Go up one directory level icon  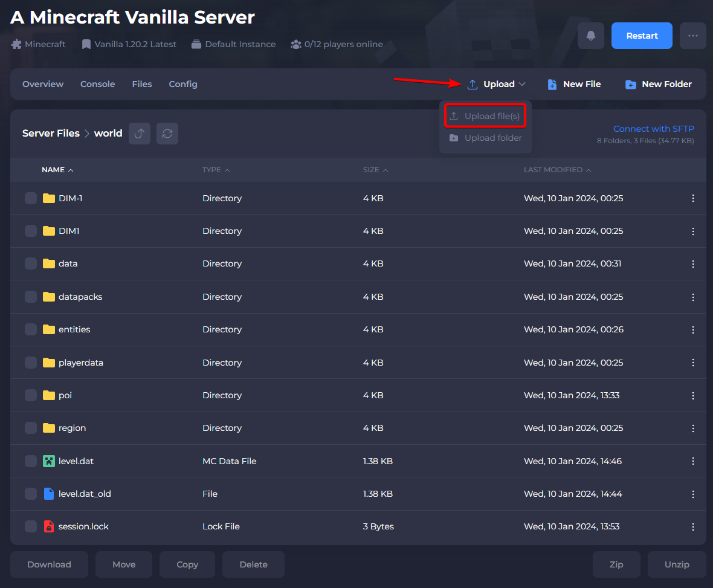click(x=140, y=133)
